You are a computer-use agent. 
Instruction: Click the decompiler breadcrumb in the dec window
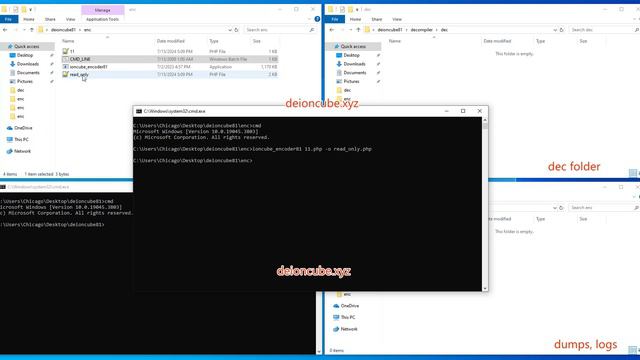(422, 30)
